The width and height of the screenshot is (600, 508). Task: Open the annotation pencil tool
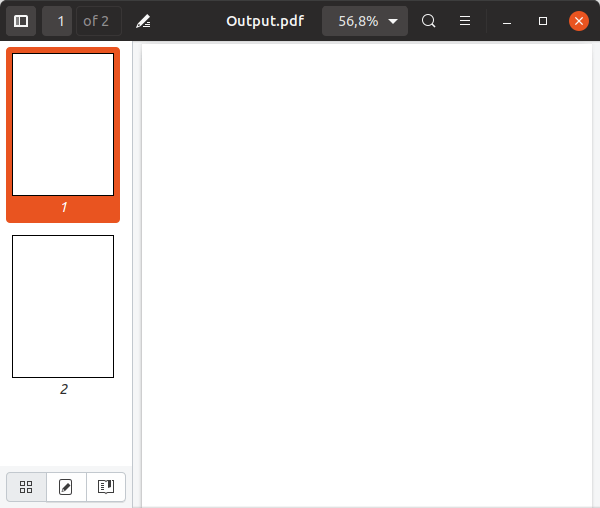[x=143, y=21]
